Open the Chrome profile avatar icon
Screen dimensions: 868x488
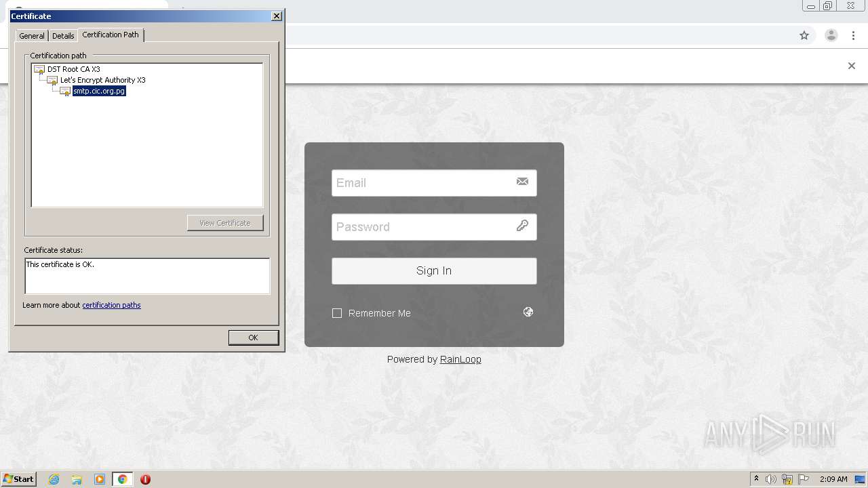831,35
